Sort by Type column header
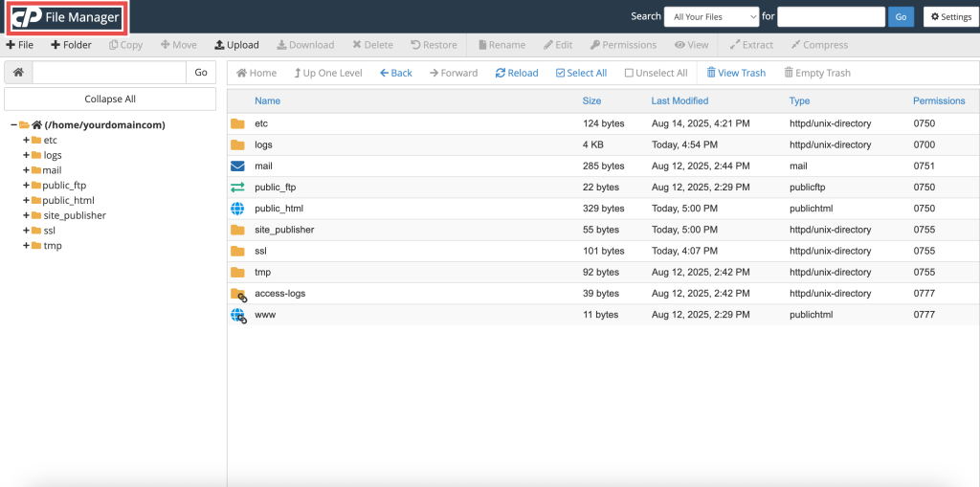Screen dimensions: 980x487 [799, 100]
